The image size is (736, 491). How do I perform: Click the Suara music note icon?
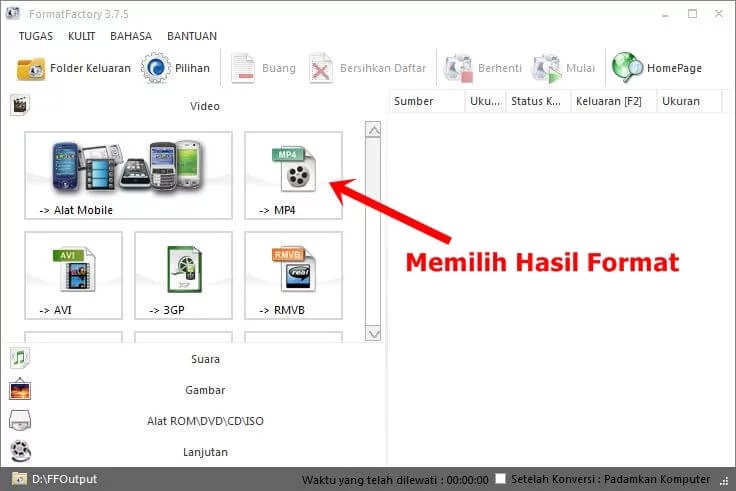(20, 358)
